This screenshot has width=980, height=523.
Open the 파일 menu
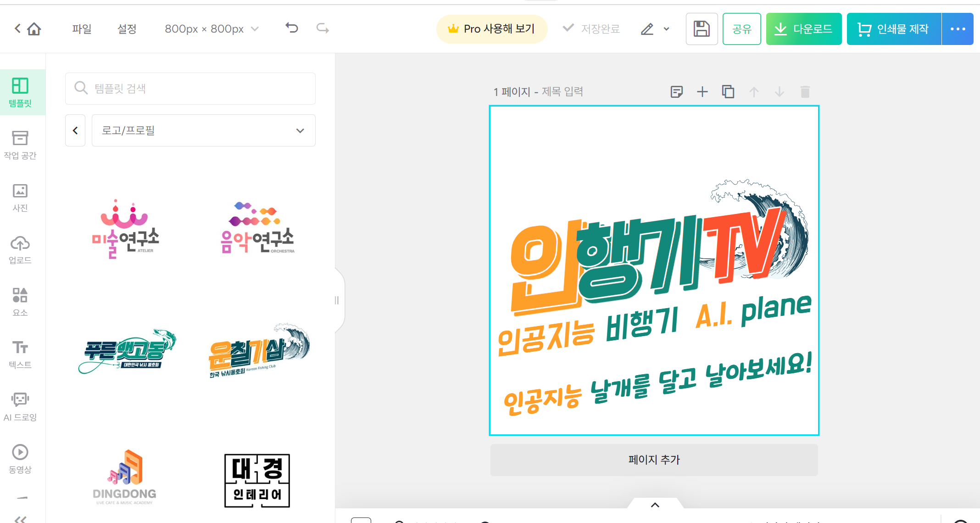click(x=82, y=29)
